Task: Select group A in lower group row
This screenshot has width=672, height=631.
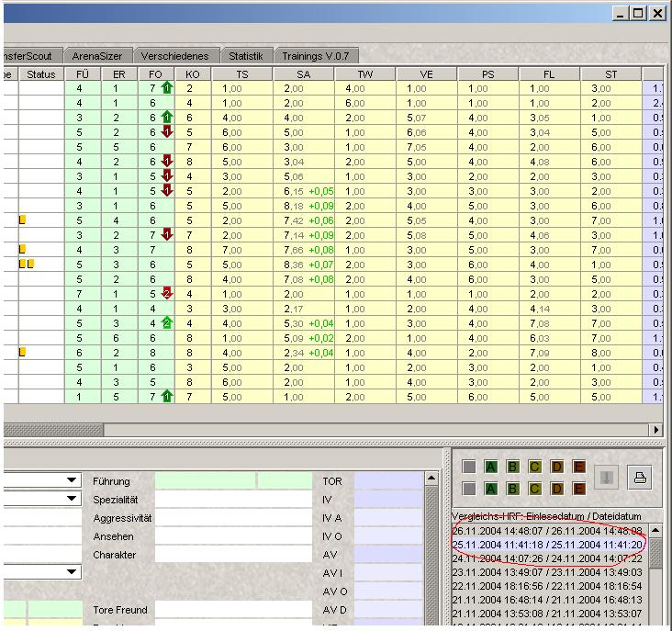Action: coord(491,489)
